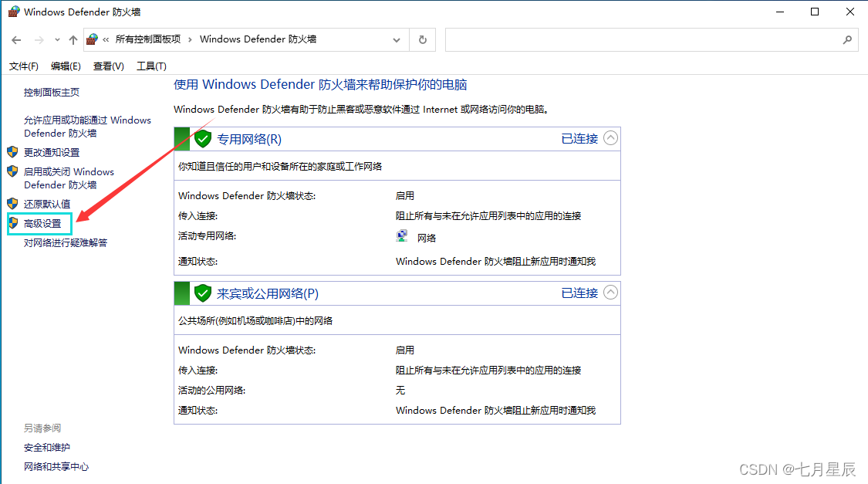This screenshot has width=868, height=484.
Task: Click the breadcrumb separator arrow after 所有控制面板项
Action: tap(190, 40)
